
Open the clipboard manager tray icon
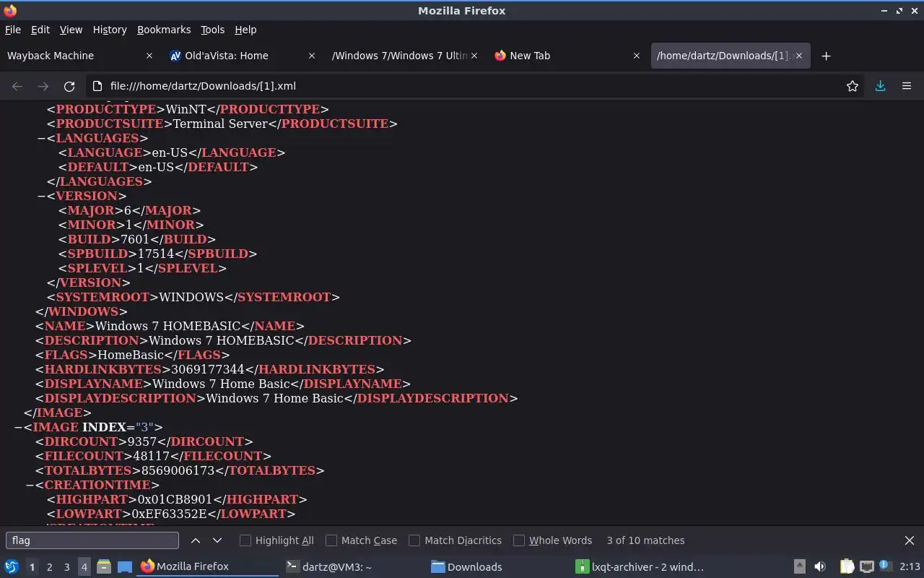pyautogui.click(x=847, y=566)
